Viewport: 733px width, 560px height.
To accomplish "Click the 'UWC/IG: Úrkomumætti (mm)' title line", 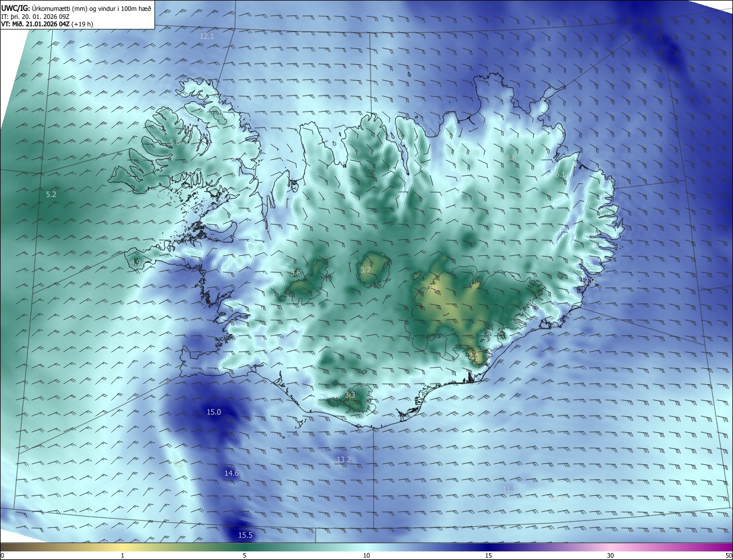I will click(x=76, y=8).
